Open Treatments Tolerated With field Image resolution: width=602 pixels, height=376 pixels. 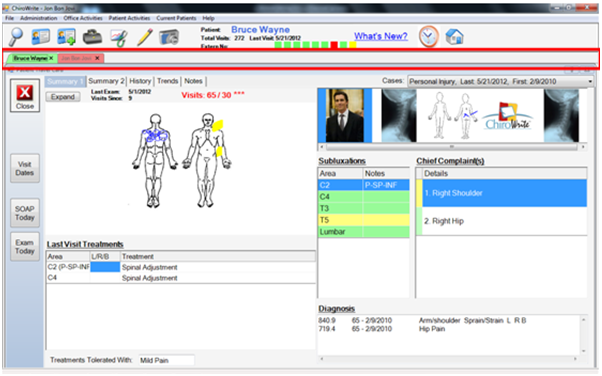pos(166,360)
